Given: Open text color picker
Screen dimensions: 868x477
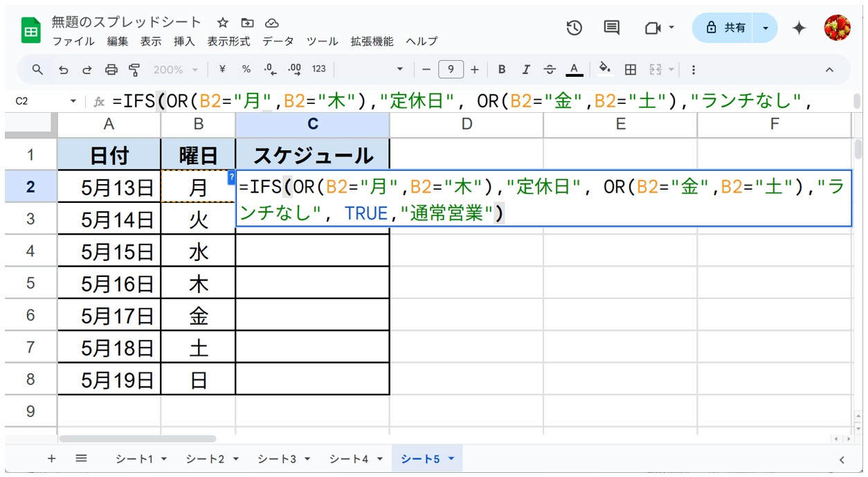Looking at the screenshot, I should pyautogui.click(x=574, y=69).
